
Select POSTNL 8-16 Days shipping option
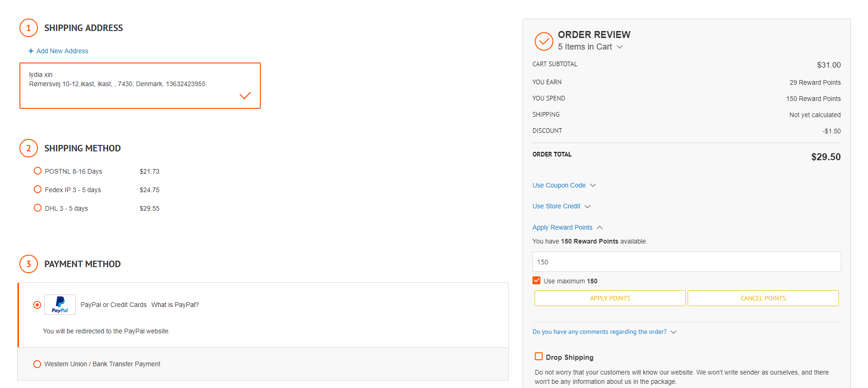click(x=37, y=171)
